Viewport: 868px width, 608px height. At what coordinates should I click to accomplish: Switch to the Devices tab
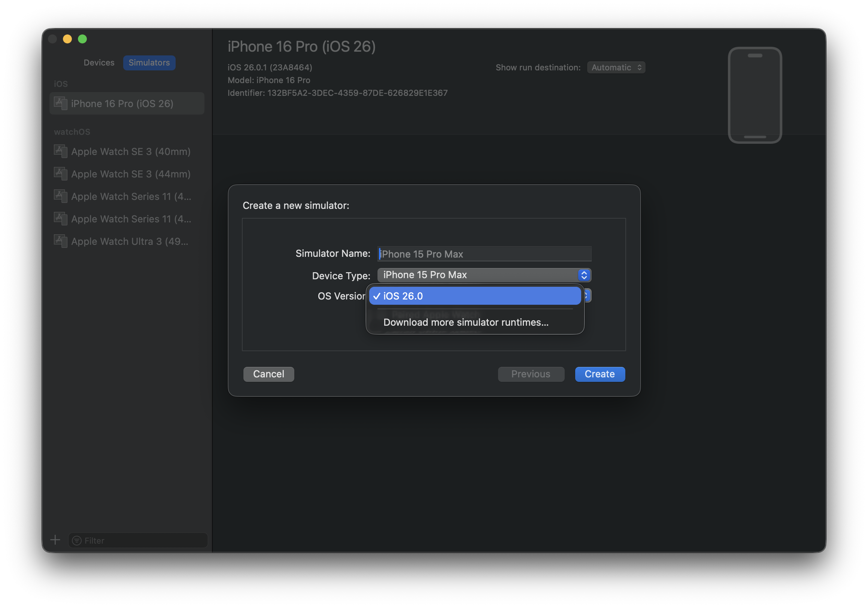point(99,63)
